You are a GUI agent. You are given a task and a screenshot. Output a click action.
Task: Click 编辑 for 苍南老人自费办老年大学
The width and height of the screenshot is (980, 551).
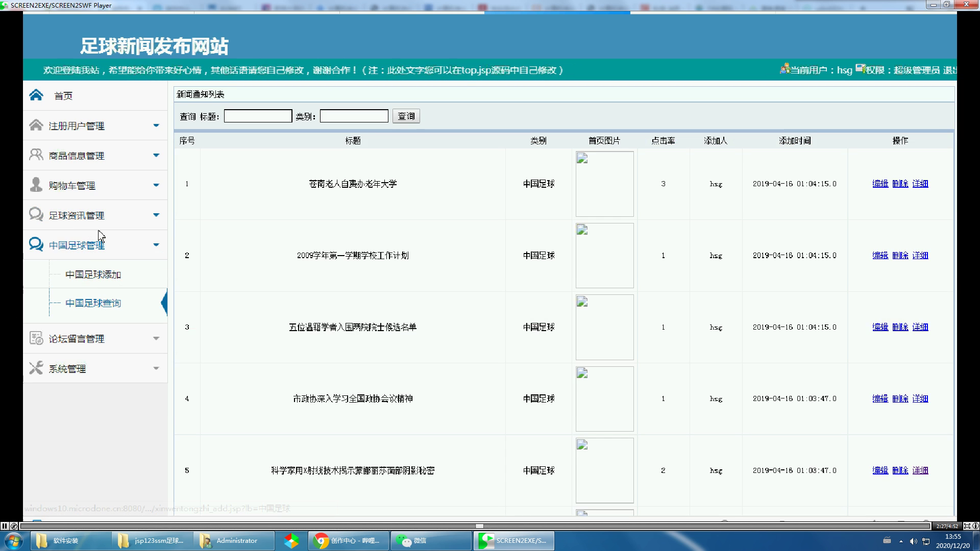pyautogui.click(x=880, y=184)
